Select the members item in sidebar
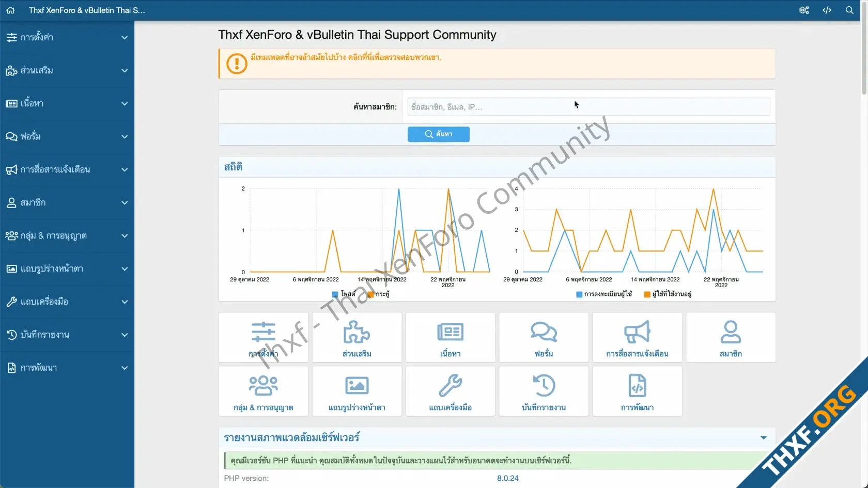Image resolution: width=868 pixels, height=488 pixels. point(33,203)
